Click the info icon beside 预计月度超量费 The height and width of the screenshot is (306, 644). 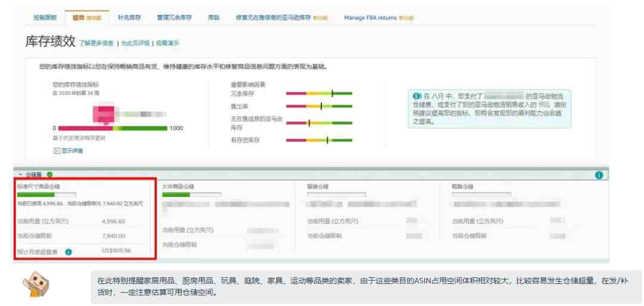pos(69,251)
